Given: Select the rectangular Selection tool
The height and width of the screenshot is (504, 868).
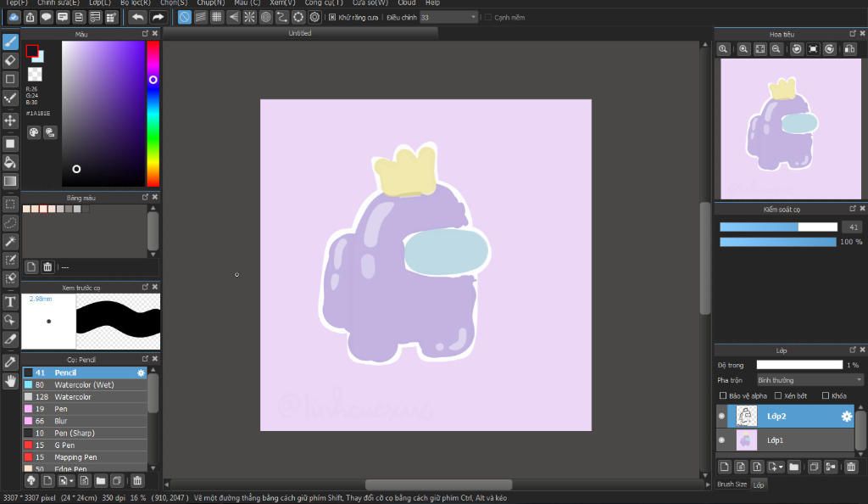Looking at the screenshot, I should (x=10, y=204).
